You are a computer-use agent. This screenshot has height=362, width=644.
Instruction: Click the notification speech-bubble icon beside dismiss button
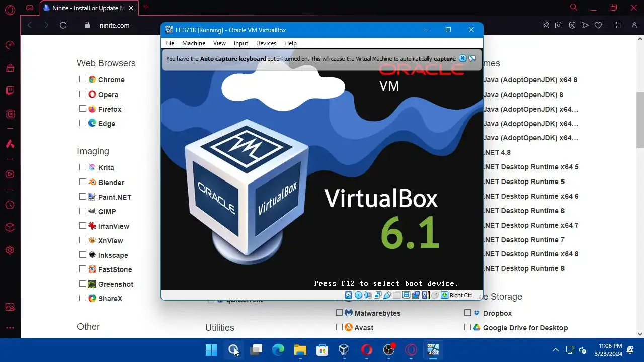point(472,58)
